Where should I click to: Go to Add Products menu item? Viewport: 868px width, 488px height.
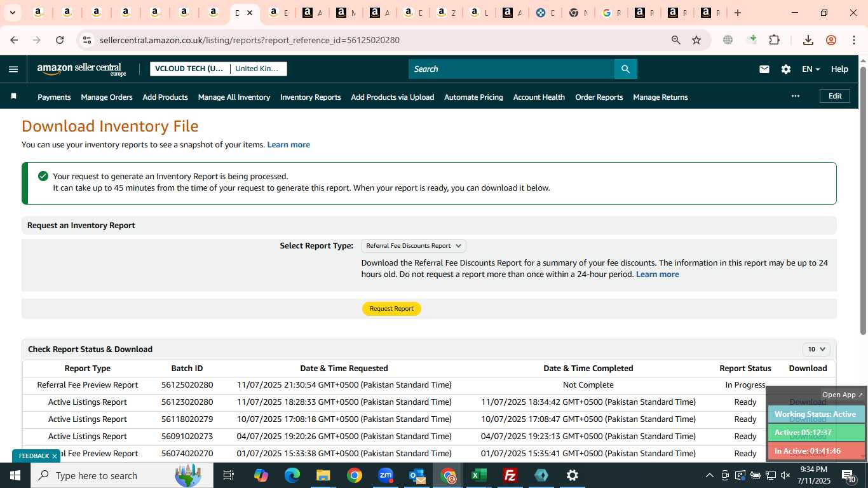(165, 97)
